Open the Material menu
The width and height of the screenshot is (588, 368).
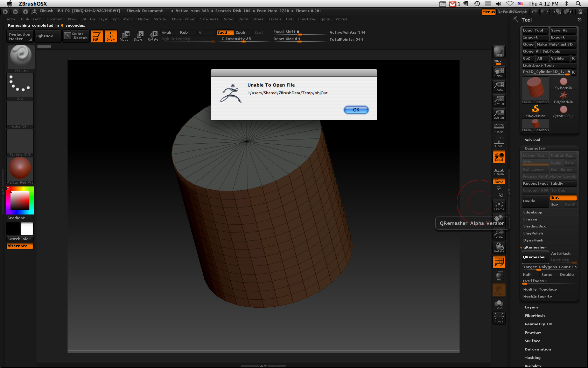click(x=160, y=19)
